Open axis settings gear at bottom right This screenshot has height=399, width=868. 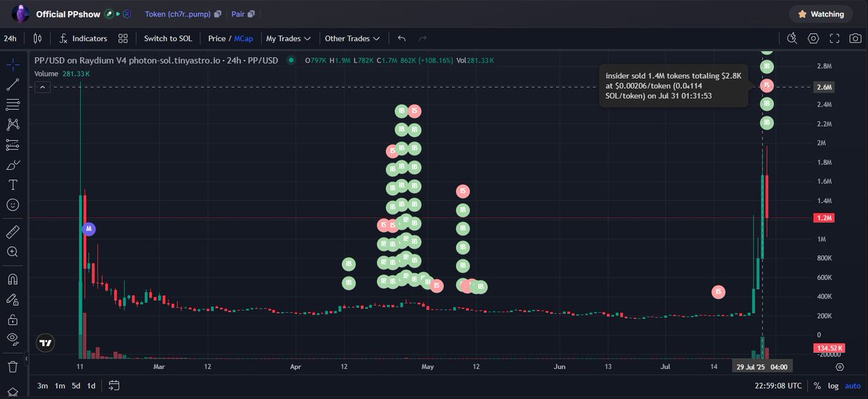(839, 367)
